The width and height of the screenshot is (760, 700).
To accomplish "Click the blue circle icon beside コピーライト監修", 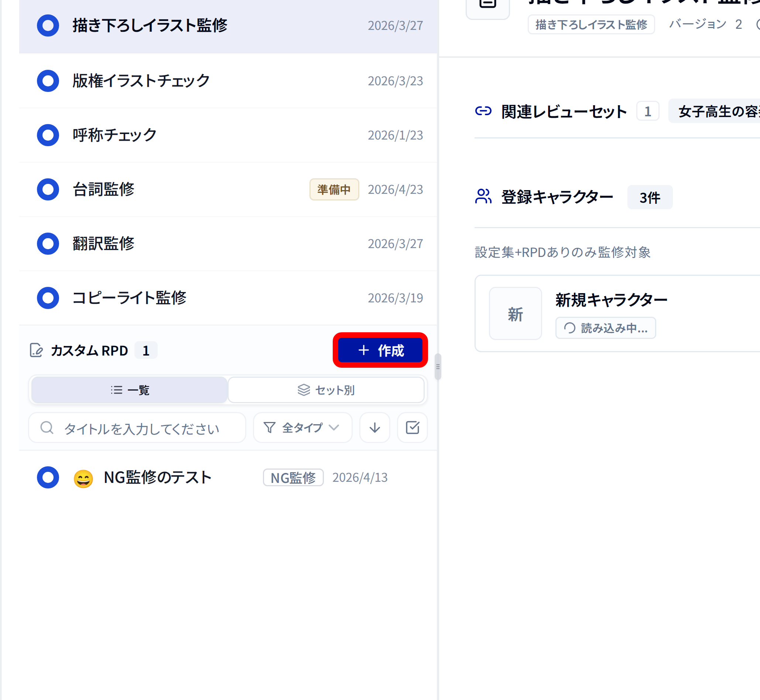I will click(x=48, y=298).
